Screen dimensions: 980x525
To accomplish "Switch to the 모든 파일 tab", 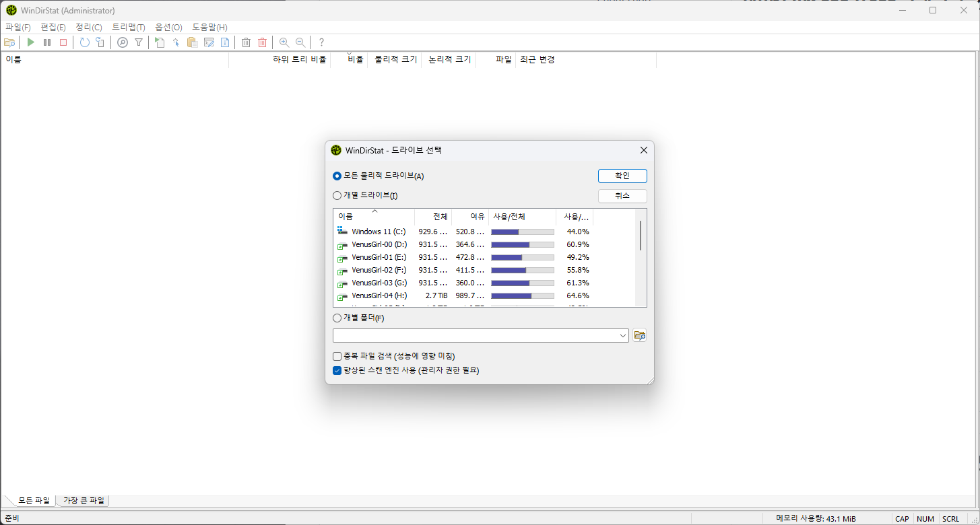I will point(34,501).
